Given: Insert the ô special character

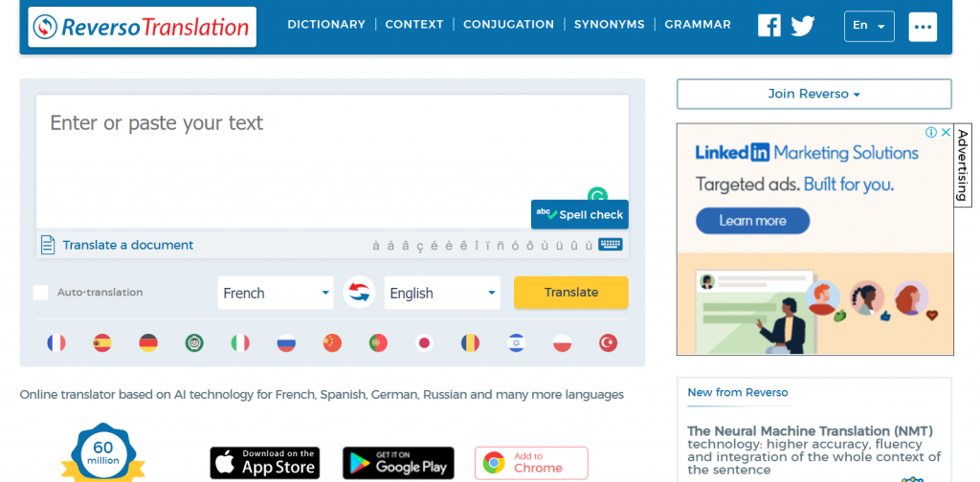Looking at the screenshot, I should pos(530,246).
